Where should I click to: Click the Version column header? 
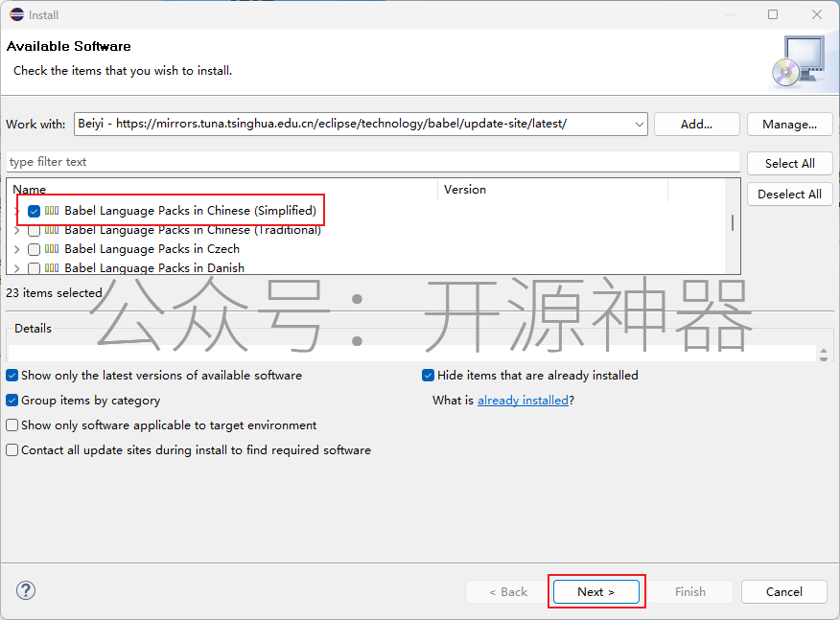[553, 190]
